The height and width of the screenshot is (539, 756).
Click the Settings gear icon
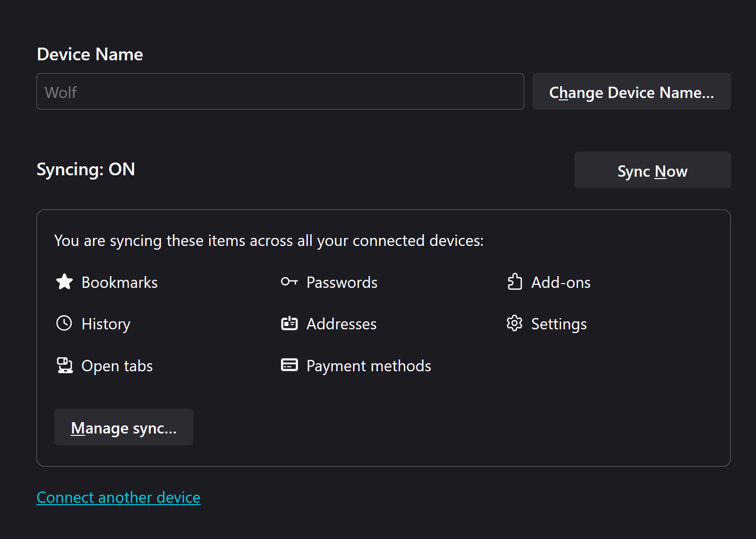[x=515, y=323]
